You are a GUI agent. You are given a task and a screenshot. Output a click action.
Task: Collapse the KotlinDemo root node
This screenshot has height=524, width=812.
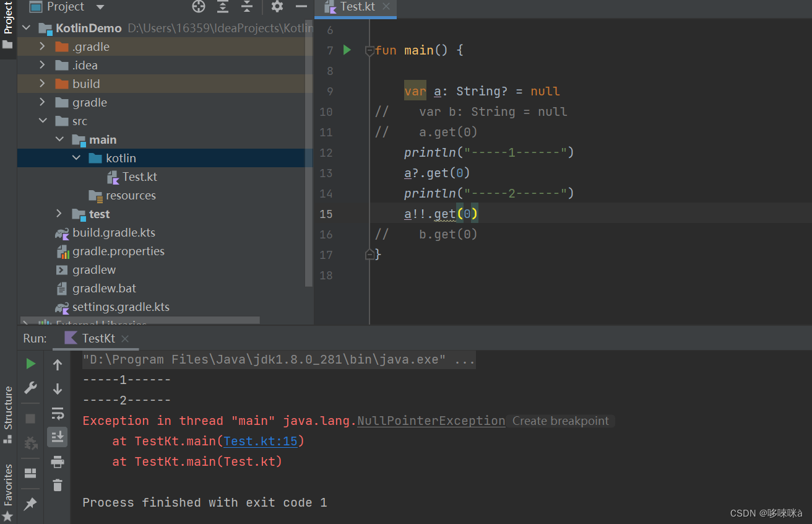coord(27,28)
